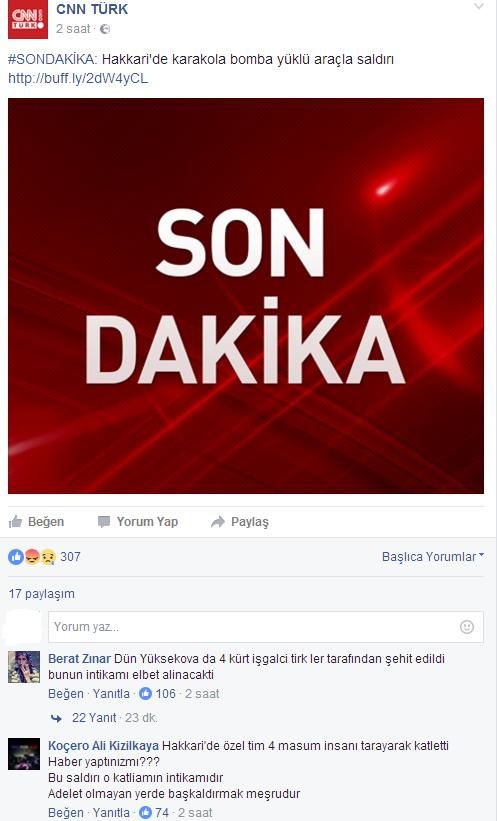Open post options chevron at top right
This screenshot has height=821, width=497.
pyautogui.click(x=479, y=7)
